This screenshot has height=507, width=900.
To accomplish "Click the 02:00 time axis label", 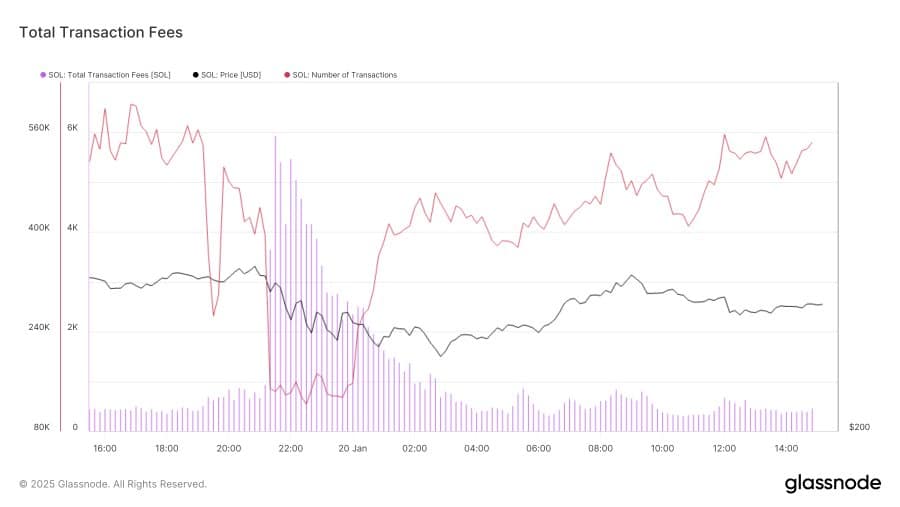I will (x=415, y=448).
